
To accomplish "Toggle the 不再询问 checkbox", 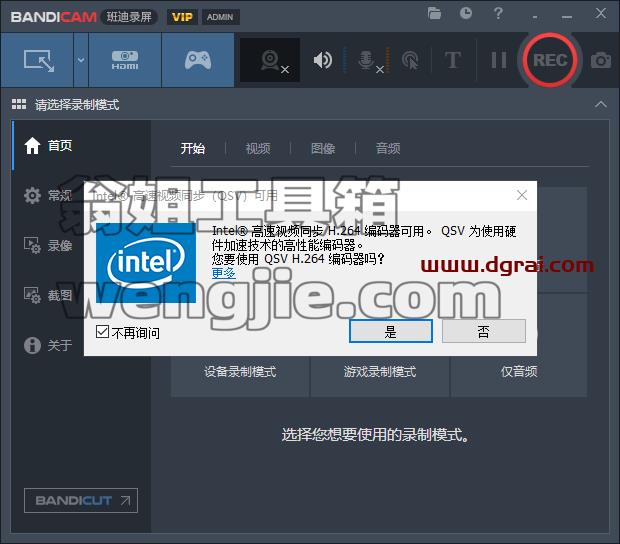I will (102, 332).
